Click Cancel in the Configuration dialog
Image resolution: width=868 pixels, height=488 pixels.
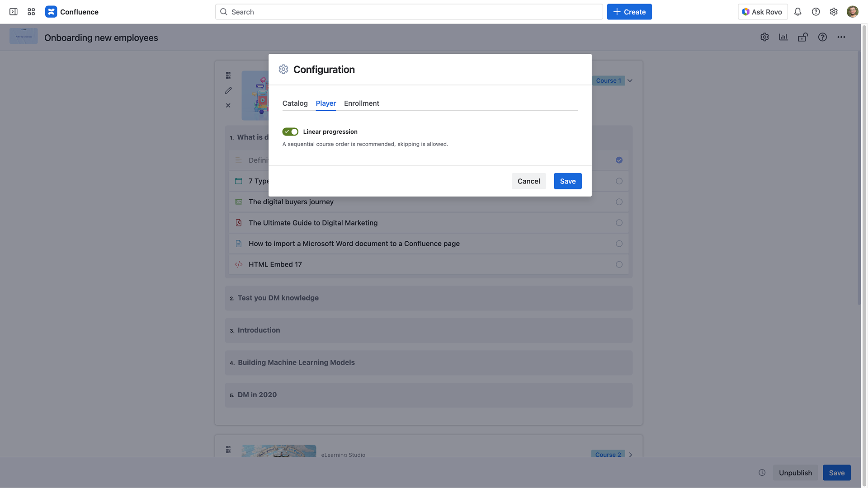pyautogui.click(x=528, y=181)
